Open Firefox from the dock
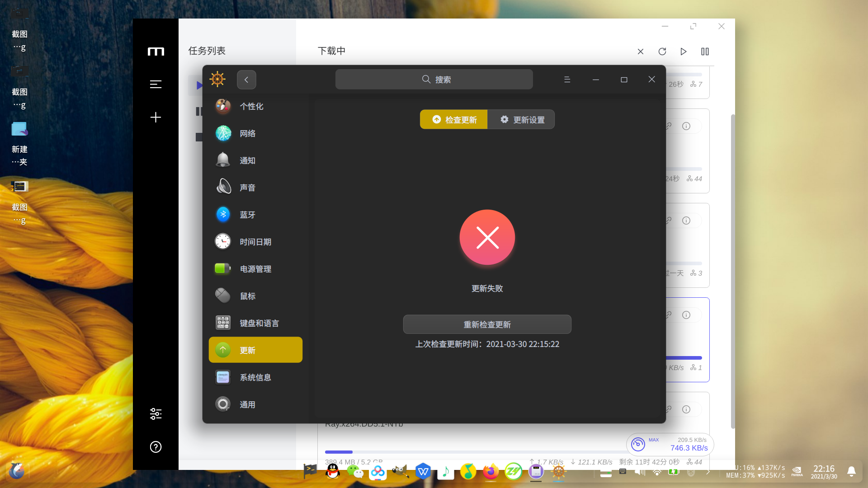868x488 pixels. 491,472
